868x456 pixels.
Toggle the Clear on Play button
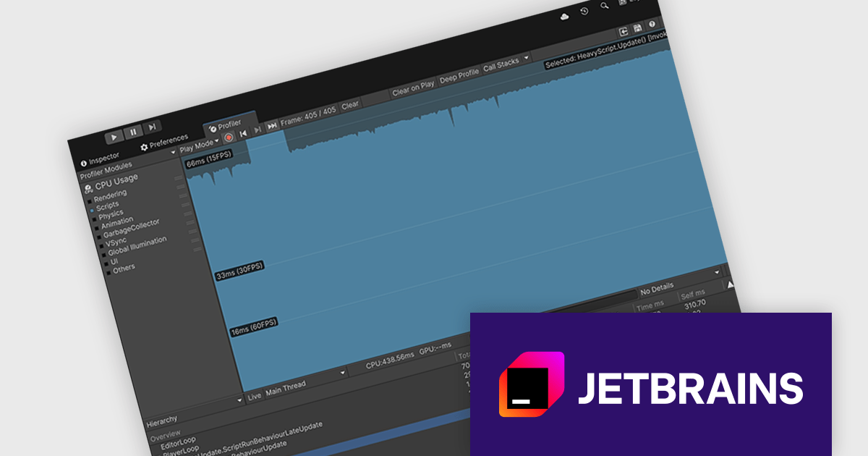coord(413,88)
